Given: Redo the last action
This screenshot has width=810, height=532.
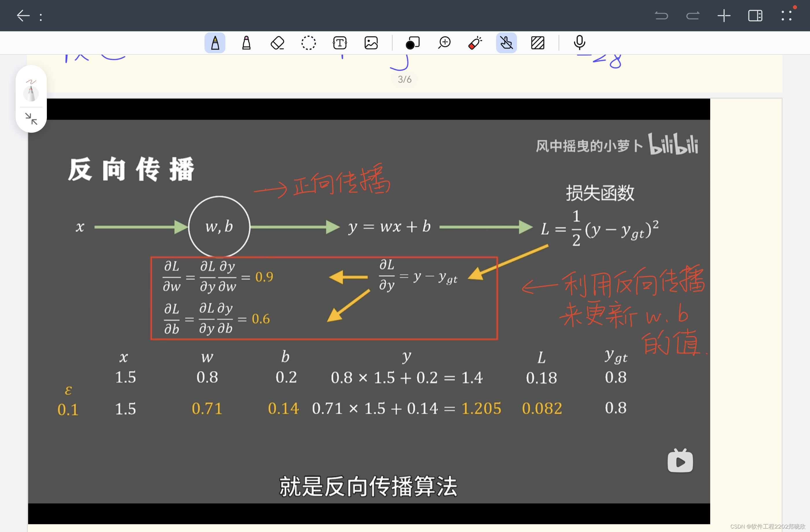Looking at the screenshot, I should tap(693, 16).
